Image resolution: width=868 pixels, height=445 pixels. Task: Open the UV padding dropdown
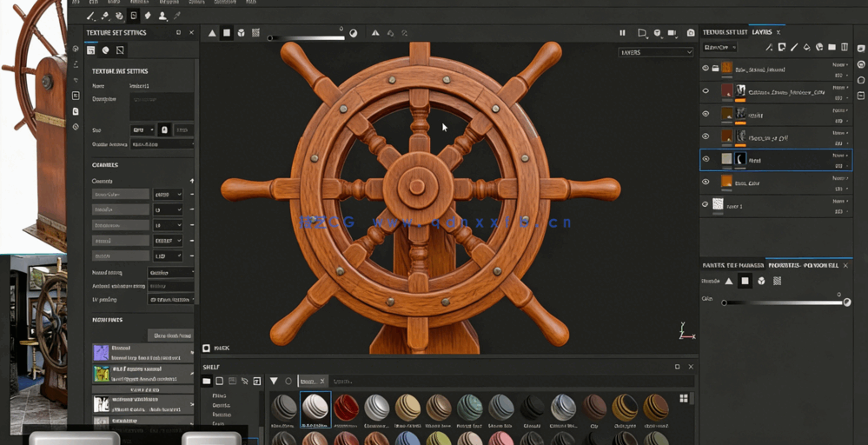click(x=170, y=300)
